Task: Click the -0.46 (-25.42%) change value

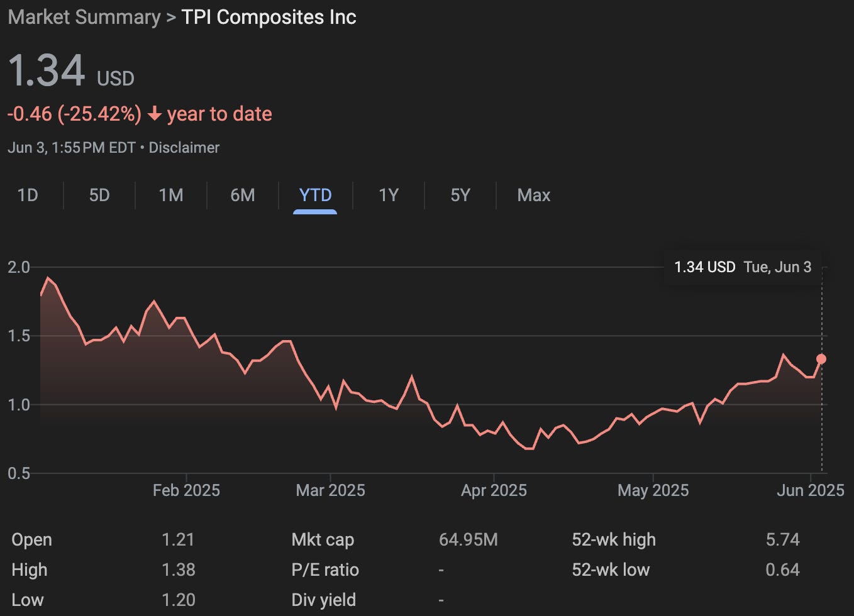Action: (x=74, y=114)
